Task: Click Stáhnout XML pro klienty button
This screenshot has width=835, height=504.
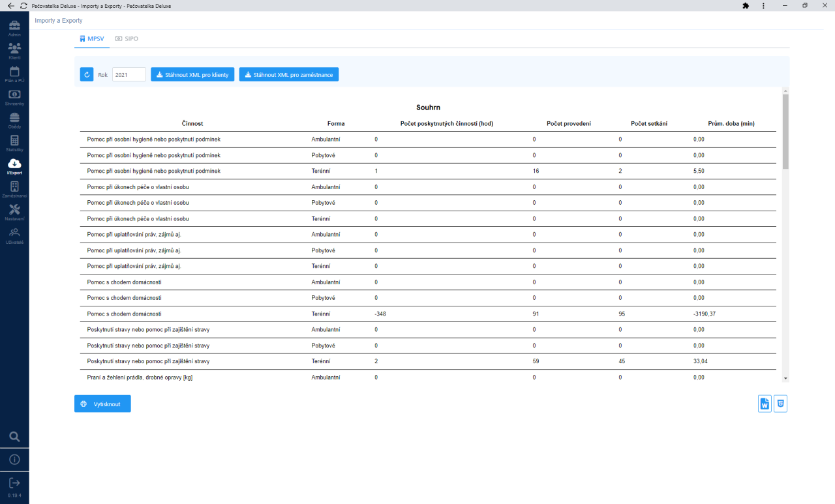Action: 192,74
